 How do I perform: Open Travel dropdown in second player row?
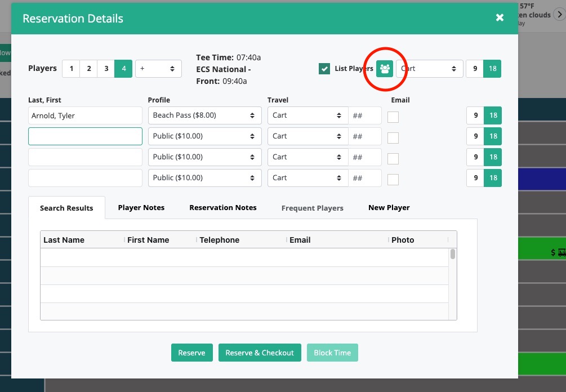[308, 136]
